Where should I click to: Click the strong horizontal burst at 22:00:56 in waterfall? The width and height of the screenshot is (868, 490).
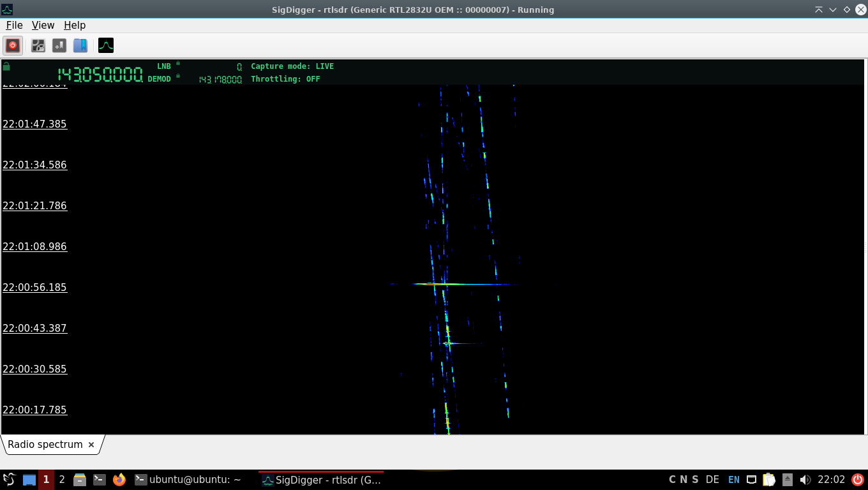(463, 284)
